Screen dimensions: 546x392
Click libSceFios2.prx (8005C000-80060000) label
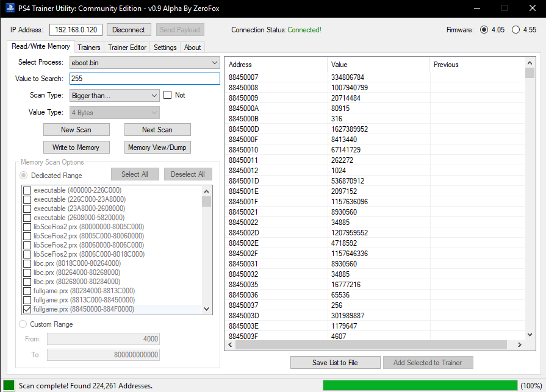[x=89, y=236]
